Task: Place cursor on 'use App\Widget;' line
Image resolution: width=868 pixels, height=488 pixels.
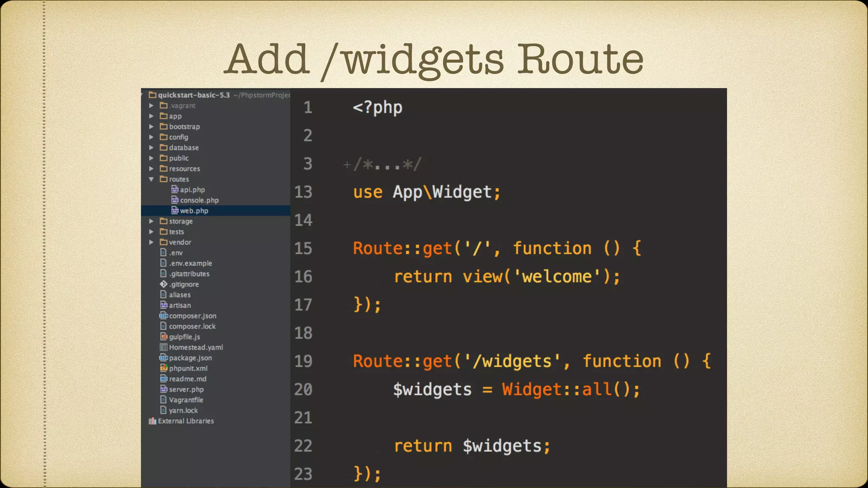Action: 427,192
